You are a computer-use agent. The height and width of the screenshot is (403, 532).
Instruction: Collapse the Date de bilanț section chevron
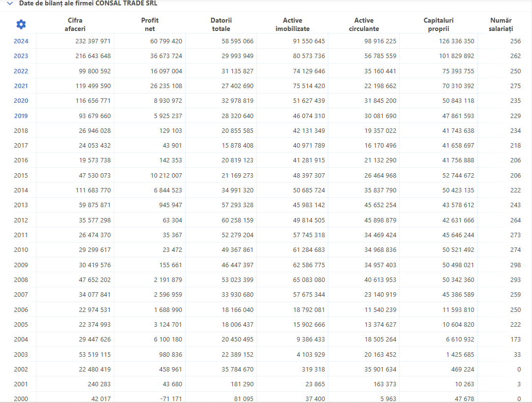coord(9,3)
